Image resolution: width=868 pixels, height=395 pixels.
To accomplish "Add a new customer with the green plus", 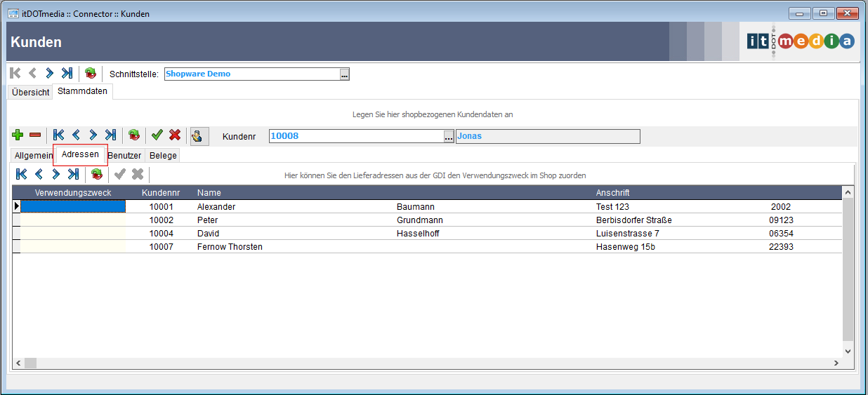I will click(18, 135).
